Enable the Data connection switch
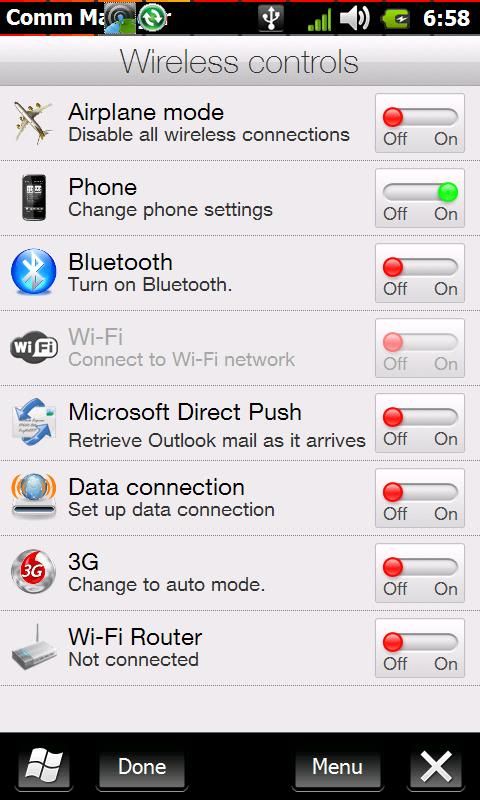The image size is (480, 800). click(420, 498)
